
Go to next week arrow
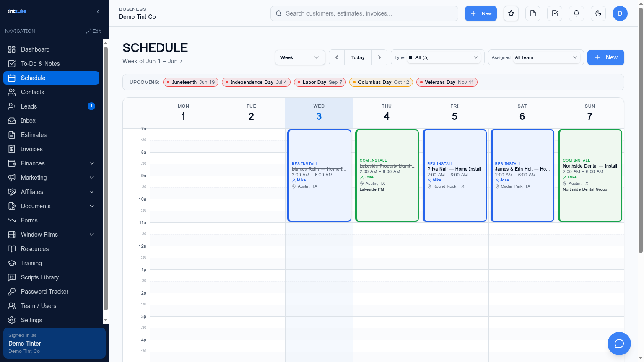click(379, 57)
